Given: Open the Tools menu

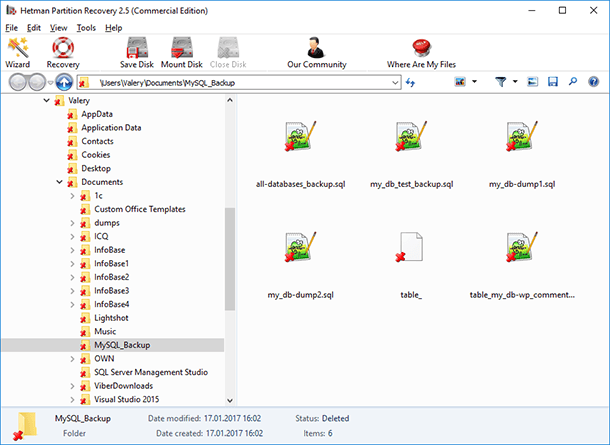Looking at the screenshot, I should coord(86,28).
